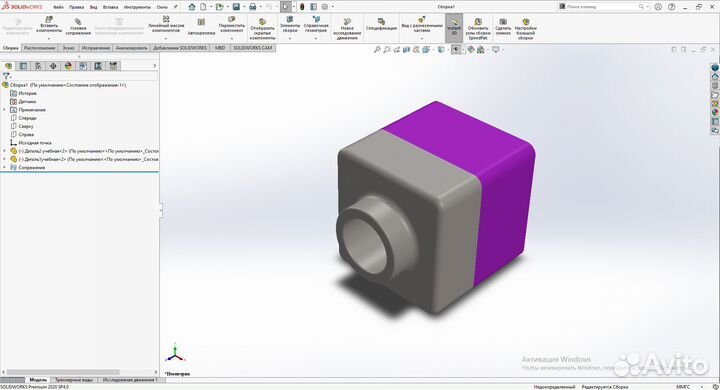Viewport: 720px width, 390px height.
Task: Expand the feature manager tabs chevron
Action: click(x=154, y=66)
